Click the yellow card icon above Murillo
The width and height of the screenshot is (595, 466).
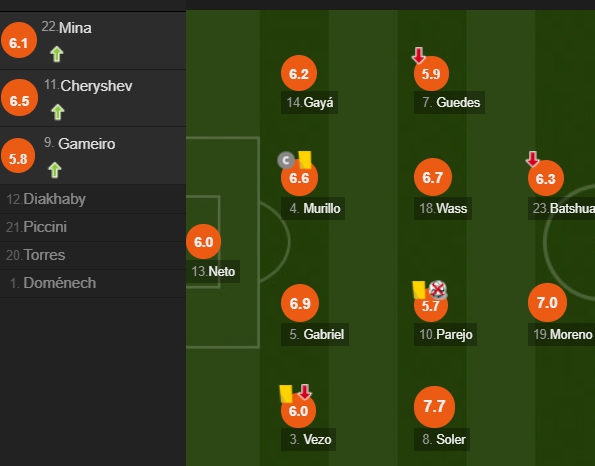[x=305, y=160]
